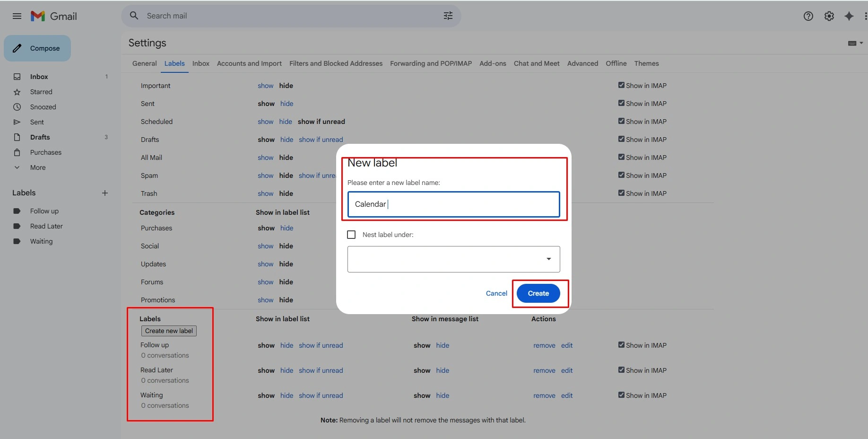The height and width of the screenshot is (439, 868).
Task: Click the new label name input field
Action: (x=454, y=204)
